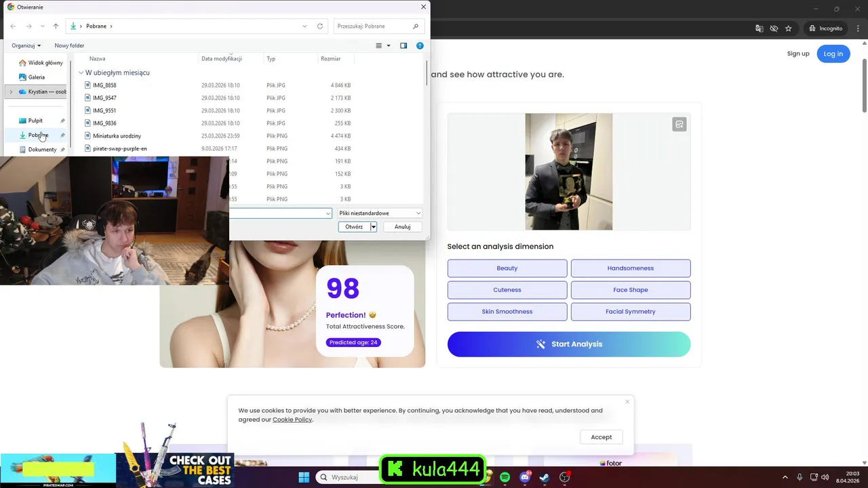Click Anuluj to cancel the dialog
Viewport: 868px width, 488px height.
[403, 227]
